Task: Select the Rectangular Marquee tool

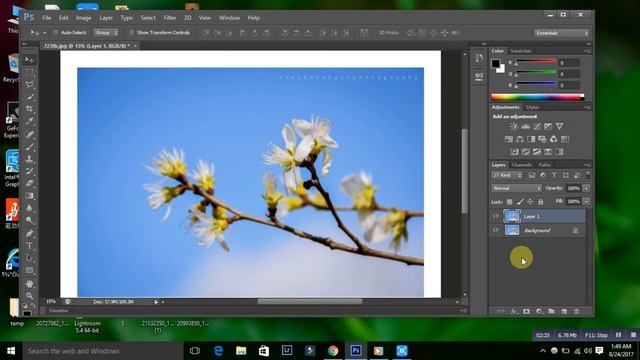Action: coord(29,72)
